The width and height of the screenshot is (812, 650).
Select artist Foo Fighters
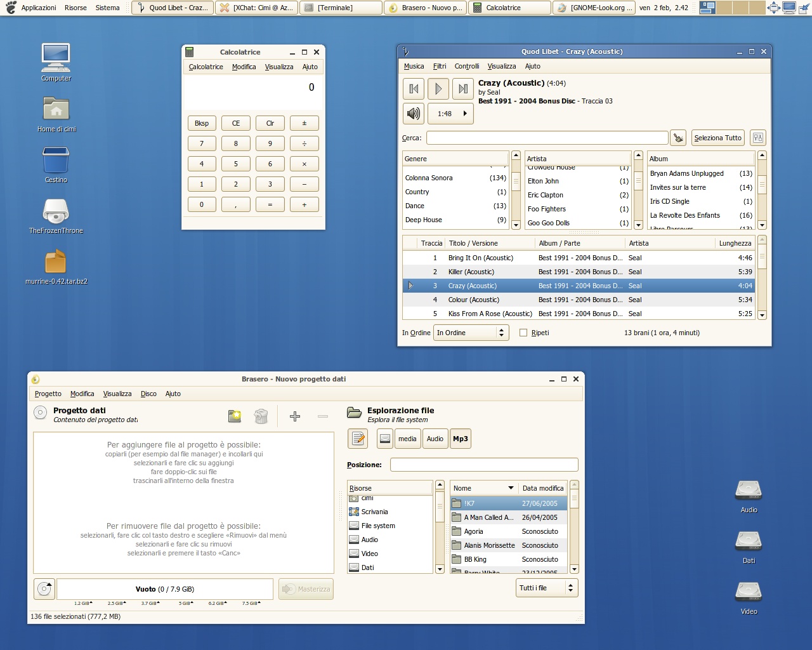pyautogui.click(x=579, y=209)
